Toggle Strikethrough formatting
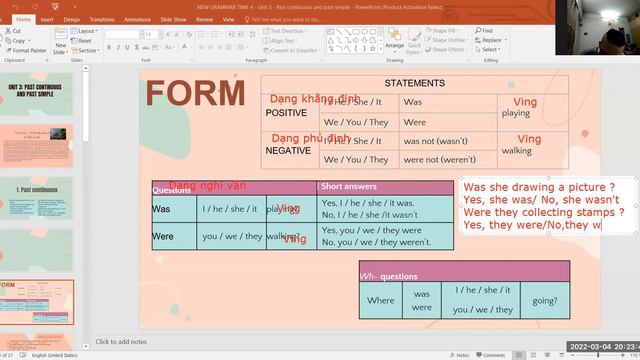 click(146, 48)
